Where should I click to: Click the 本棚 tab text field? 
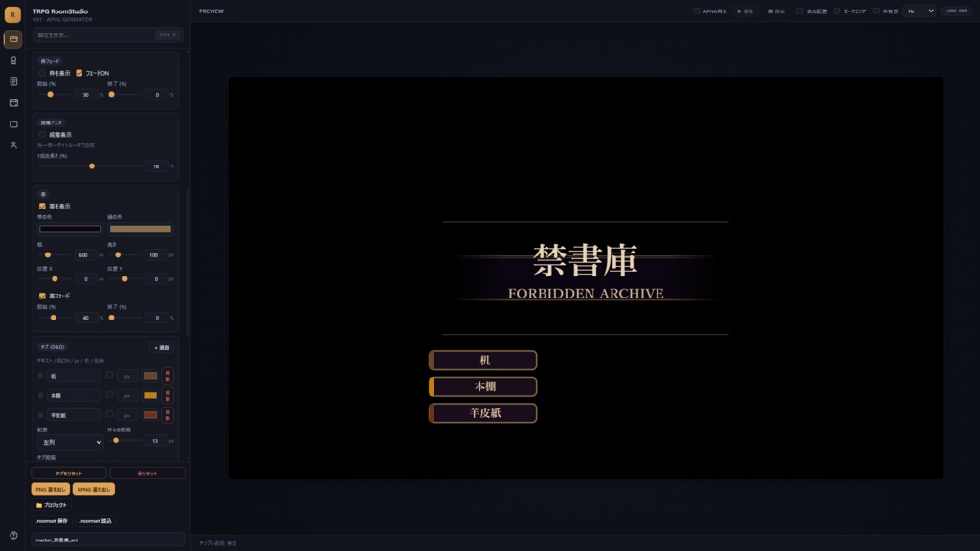(75, 395)
